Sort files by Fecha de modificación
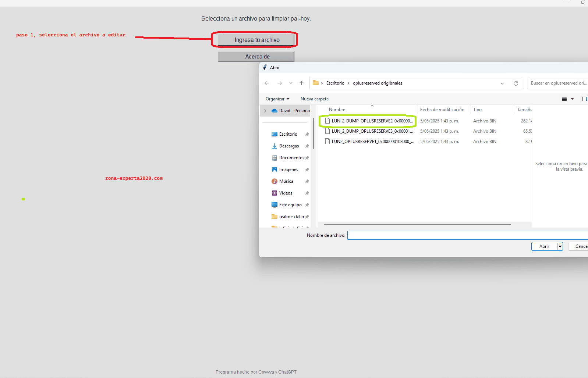This screenshot has width=588, height=378. [442, 110]
